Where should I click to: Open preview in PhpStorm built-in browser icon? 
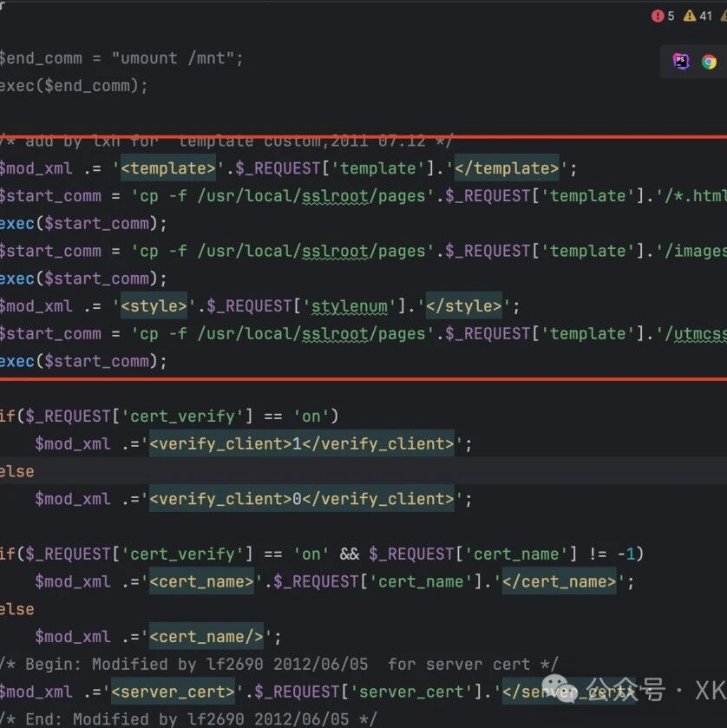click(x=680, y=62)
